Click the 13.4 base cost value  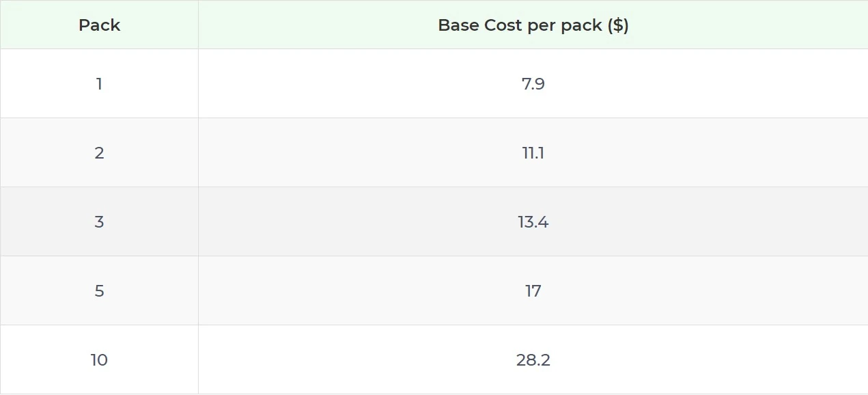(533, 222)
